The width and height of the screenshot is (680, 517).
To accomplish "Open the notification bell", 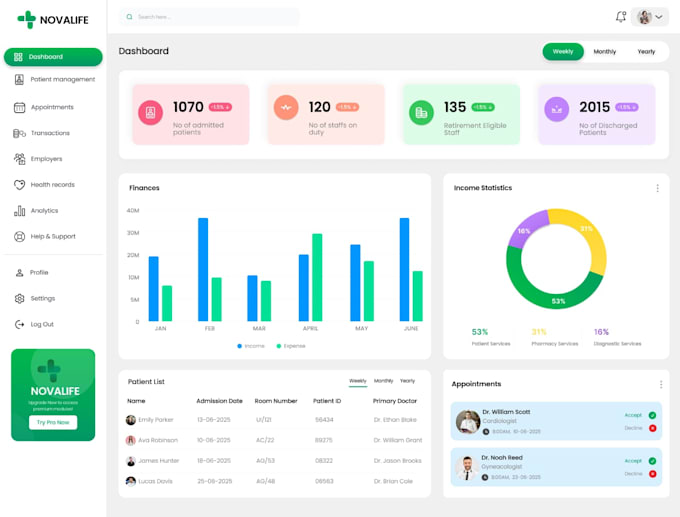I will (x=621, y=17).
